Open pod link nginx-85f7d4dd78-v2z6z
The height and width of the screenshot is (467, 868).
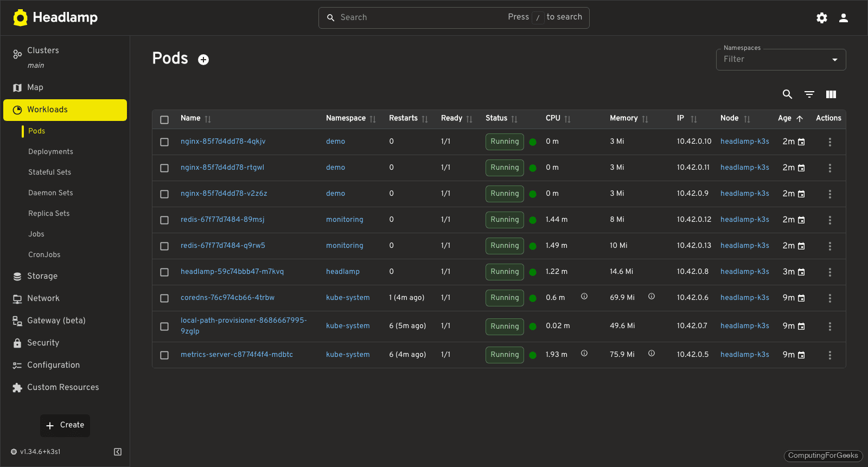(224, 194)
